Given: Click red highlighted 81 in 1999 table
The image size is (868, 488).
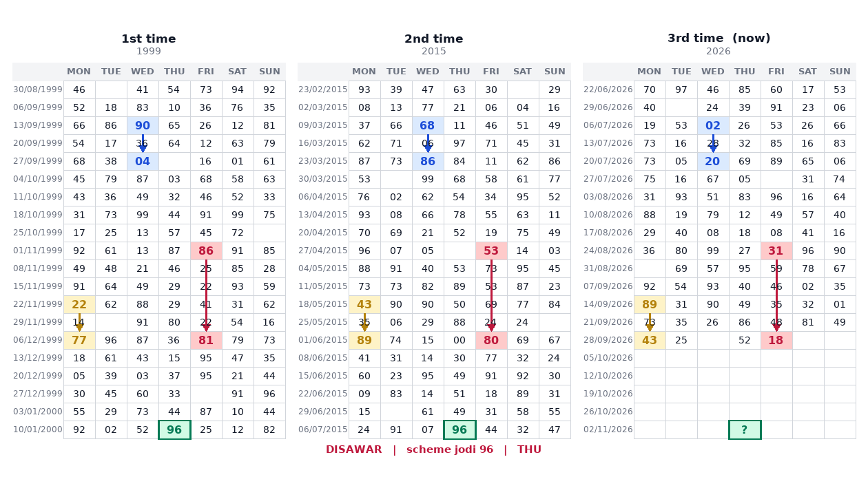Looking at the screenshot, I should [206, 340].
